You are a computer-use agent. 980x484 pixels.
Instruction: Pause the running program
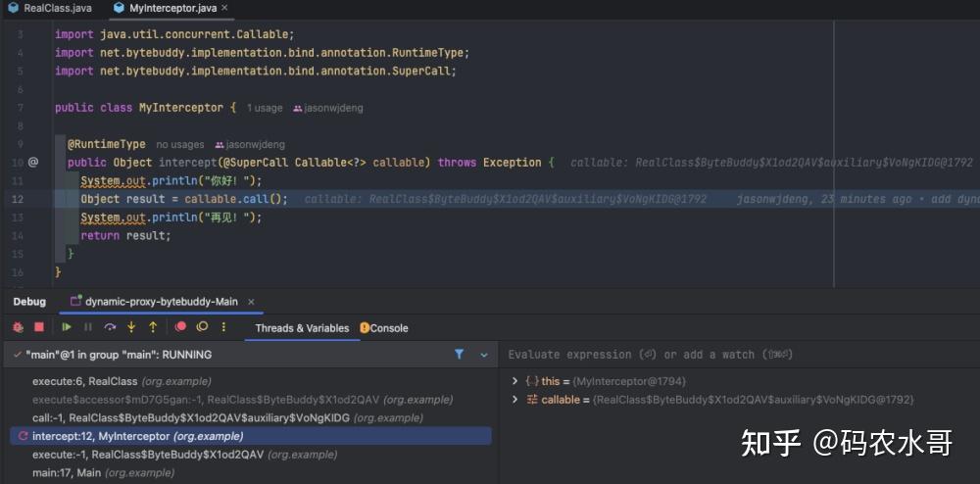click(88, 327)
